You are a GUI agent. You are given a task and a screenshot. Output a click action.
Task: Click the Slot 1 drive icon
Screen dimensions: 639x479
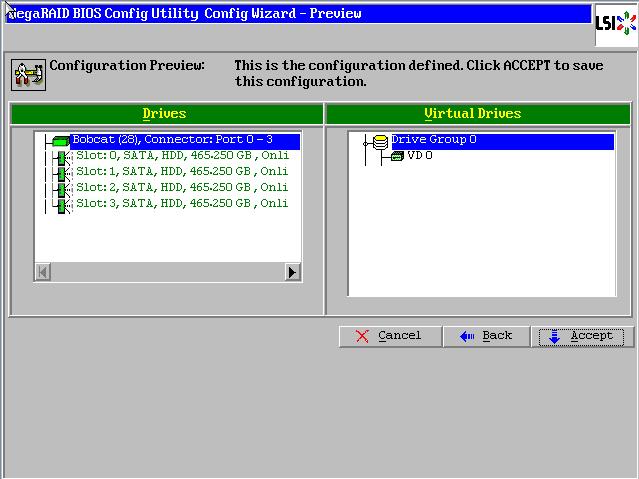63,173
